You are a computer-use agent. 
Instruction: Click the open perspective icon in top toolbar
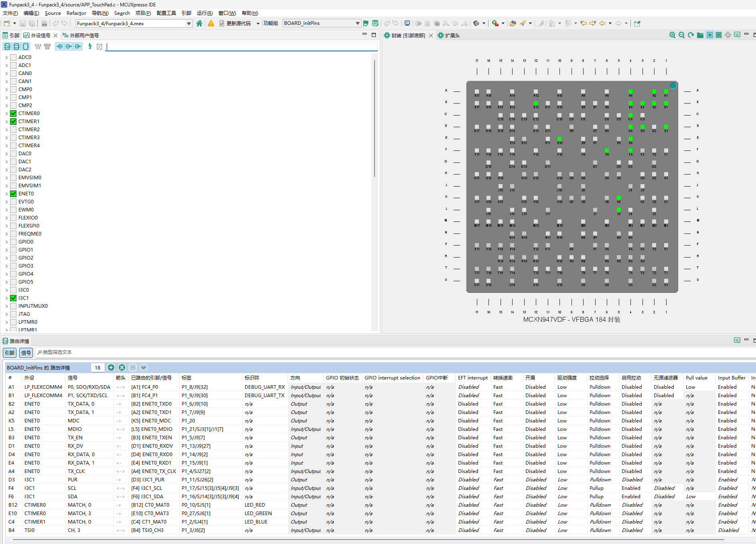click(637, 23)
